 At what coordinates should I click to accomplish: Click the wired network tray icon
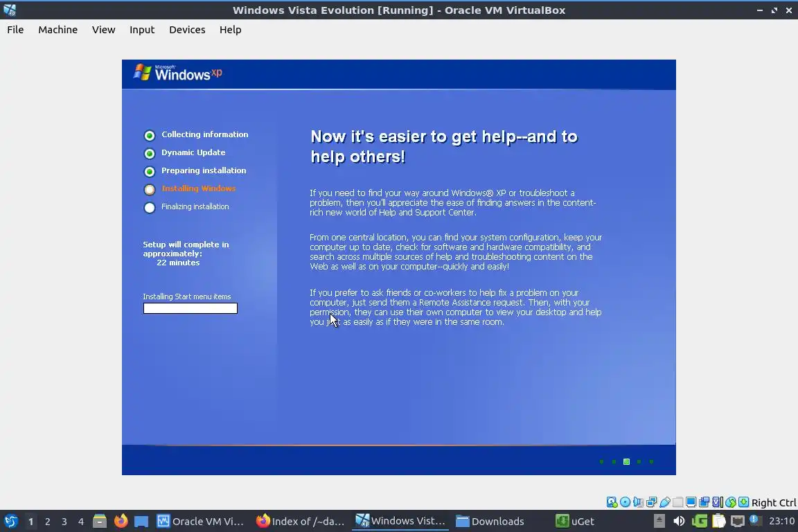click(738, 522)
